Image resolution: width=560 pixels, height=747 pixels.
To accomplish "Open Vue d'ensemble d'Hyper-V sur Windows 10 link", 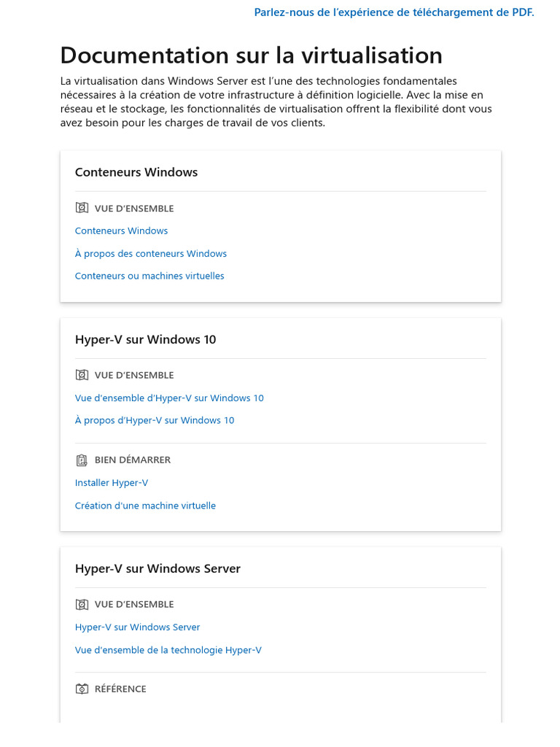I will [169, 398].
